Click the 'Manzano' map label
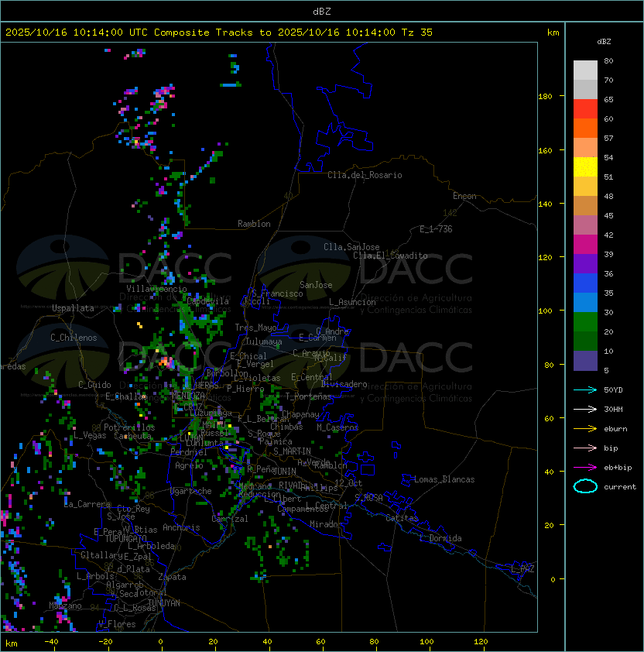Screen dimensions: 644x652 click(65, 606)
